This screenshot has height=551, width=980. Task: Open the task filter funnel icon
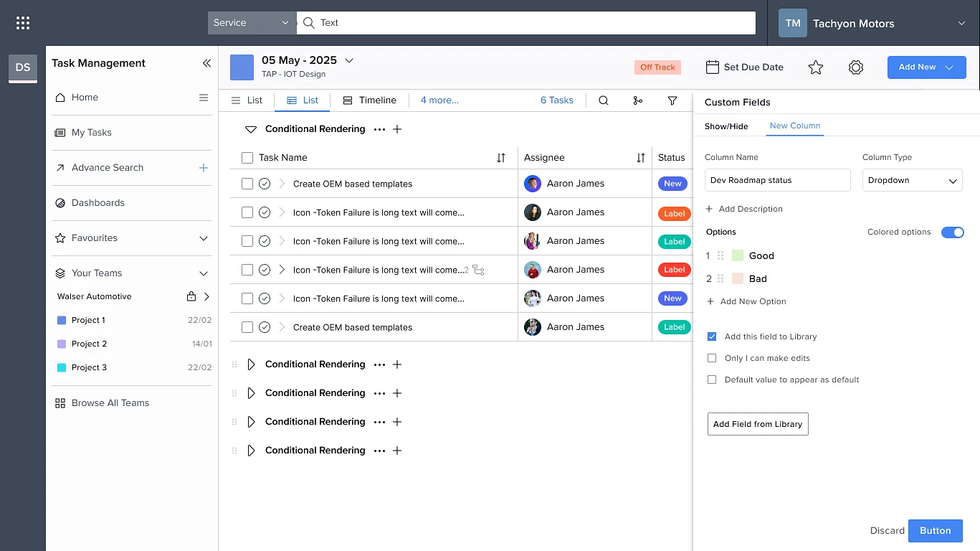672,100
